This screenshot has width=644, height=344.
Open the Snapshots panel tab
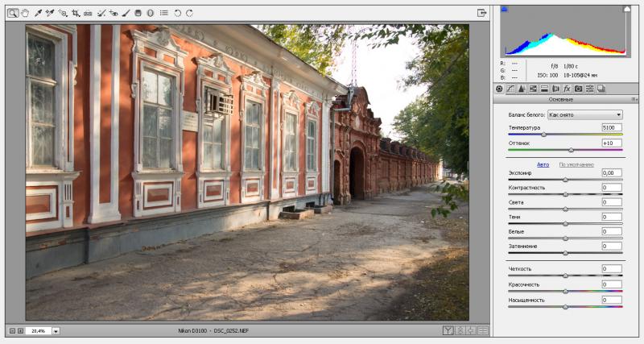tap(601, 89)
